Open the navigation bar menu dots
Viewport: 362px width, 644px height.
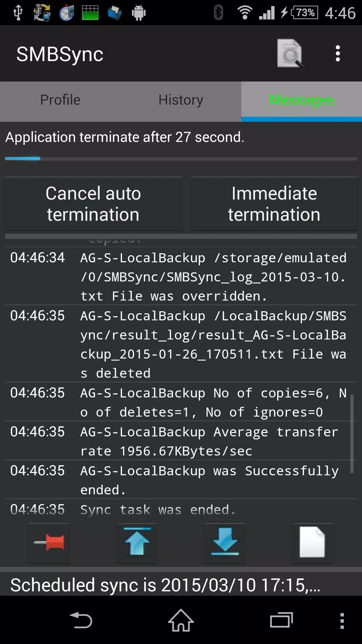click(x=342, y=621)
